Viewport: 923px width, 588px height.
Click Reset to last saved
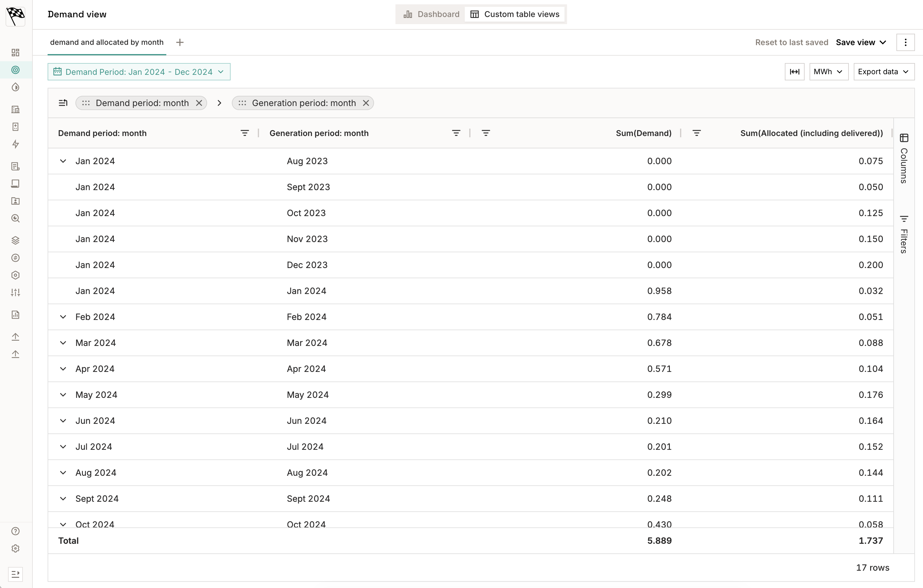coord(792,42)
